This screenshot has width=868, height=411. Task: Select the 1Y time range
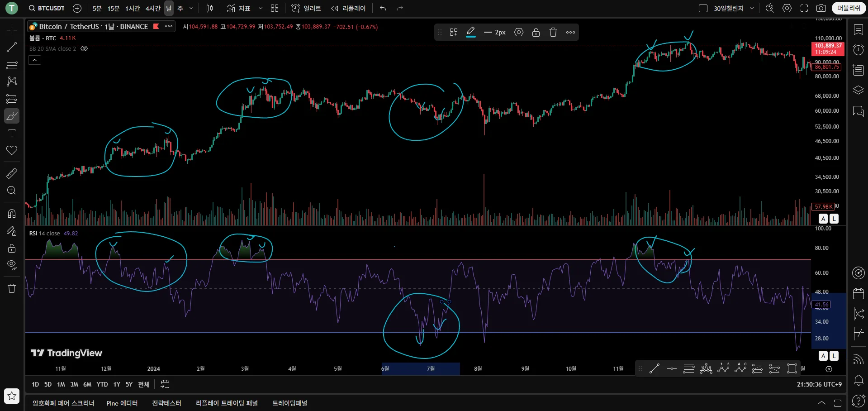pos(117,384)
